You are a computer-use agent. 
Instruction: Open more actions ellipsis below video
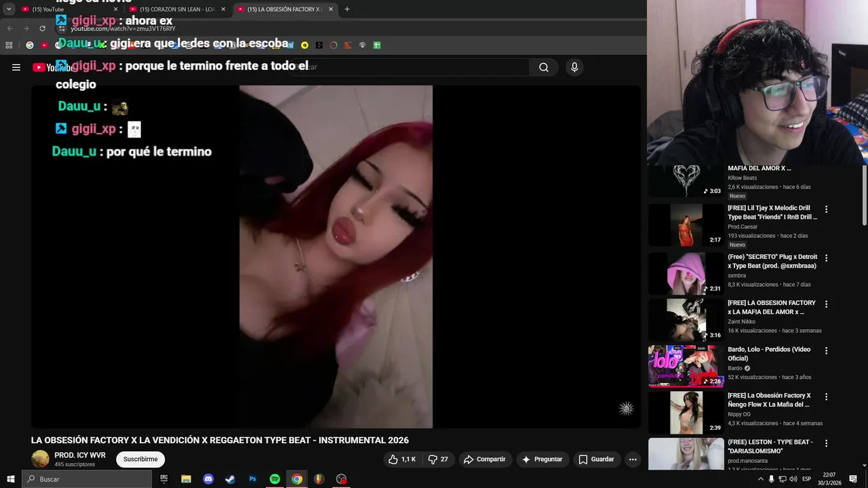[x=633, y=460]
